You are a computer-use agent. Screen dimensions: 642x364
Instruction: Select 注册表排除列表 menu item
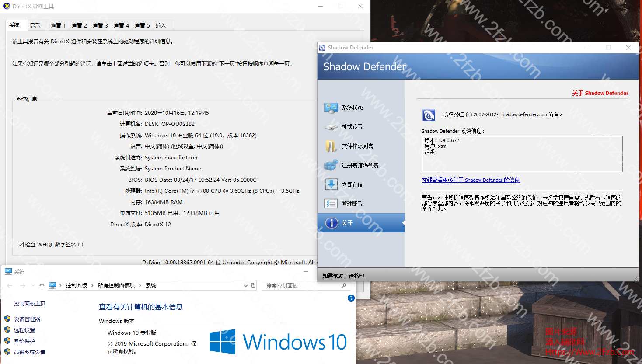[361, 165]
